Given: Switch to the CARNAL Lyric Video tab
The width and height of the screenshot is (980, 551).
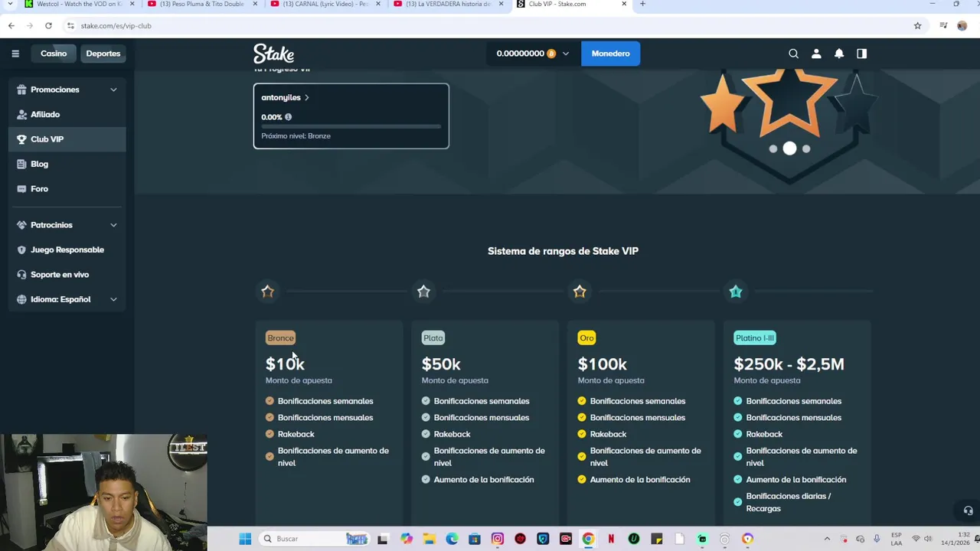Looking at the screenshot, I should 325,4.
